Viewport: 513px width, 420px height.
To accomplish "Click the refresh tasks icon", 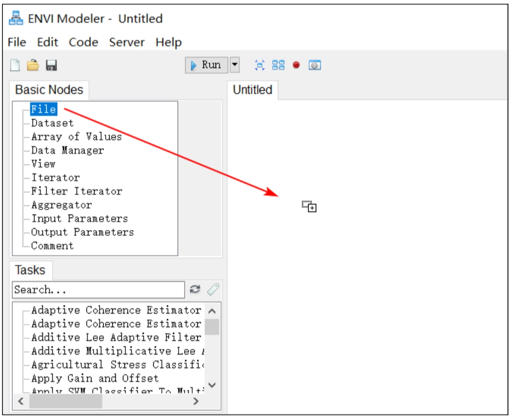I will (x=195, y=290).
